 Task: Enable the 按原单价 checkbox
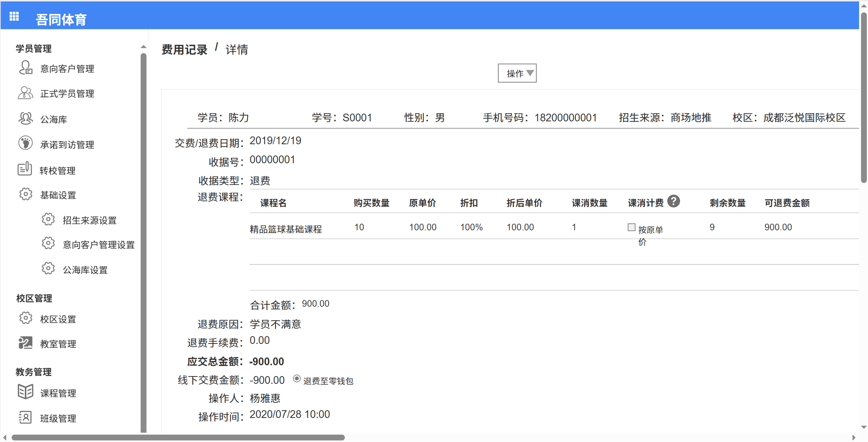coord(631,227)
